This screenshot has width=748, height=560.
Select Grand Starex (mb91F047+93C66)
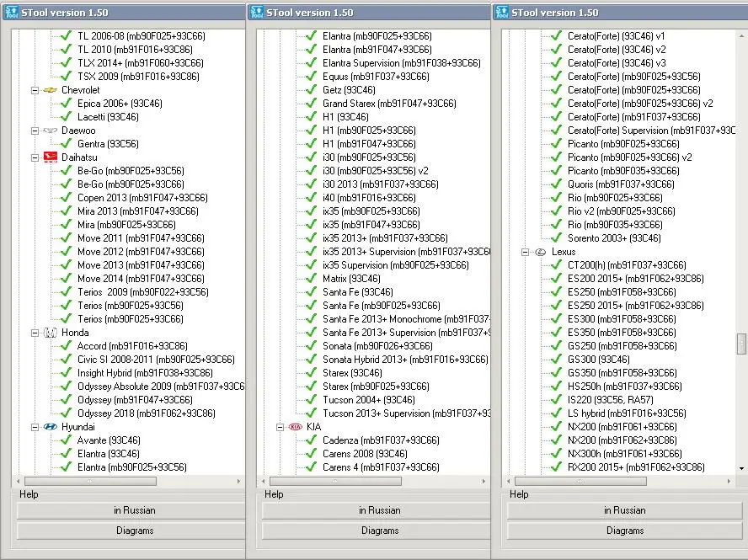389,104
